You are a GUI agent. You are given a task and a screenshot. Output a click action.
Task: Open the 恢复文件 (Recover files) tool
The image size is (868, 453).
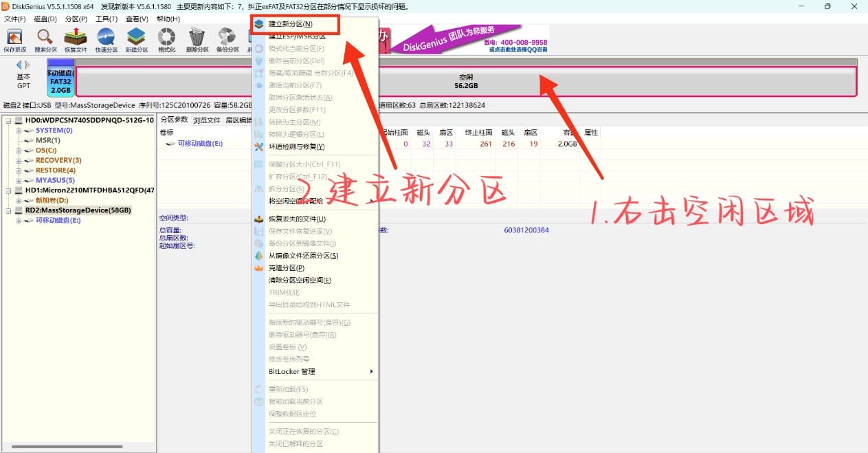pos(76,38)
